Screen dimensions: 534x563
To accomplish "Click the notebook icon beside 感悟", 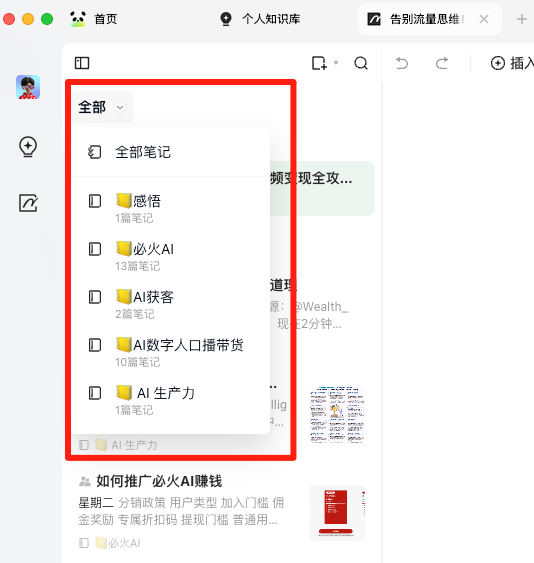I will coord(95,201).
